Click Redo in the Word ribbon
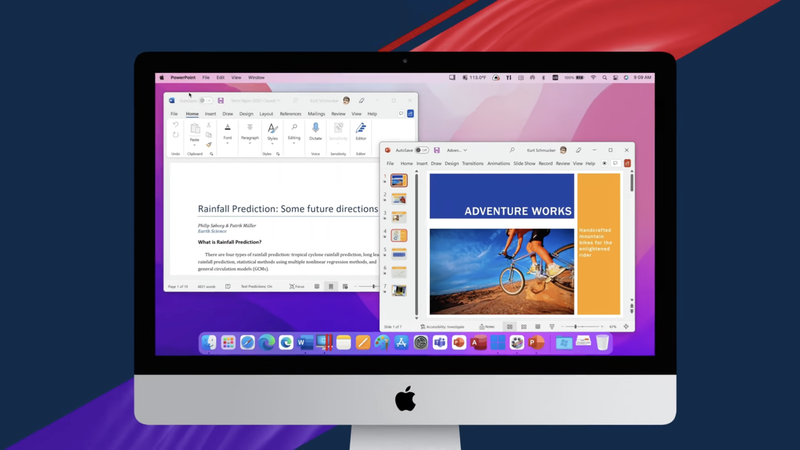Screen dimensions: 800x450 [x=176, y=135]
